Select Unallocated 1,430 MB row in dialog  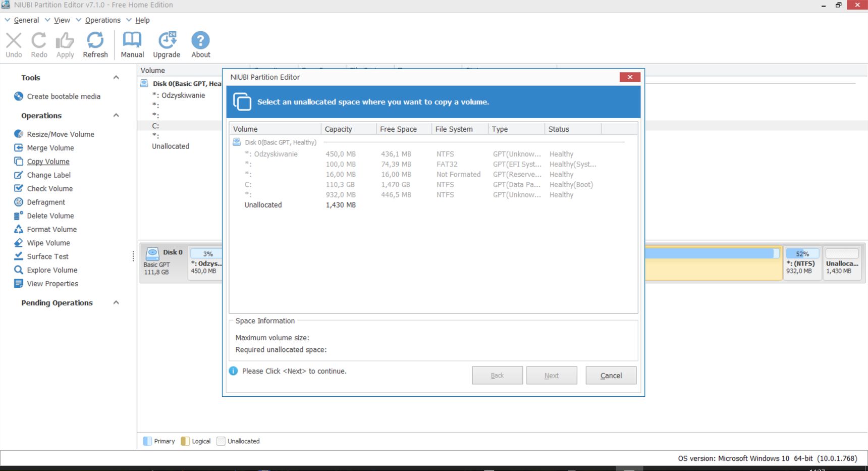point(433,205)
